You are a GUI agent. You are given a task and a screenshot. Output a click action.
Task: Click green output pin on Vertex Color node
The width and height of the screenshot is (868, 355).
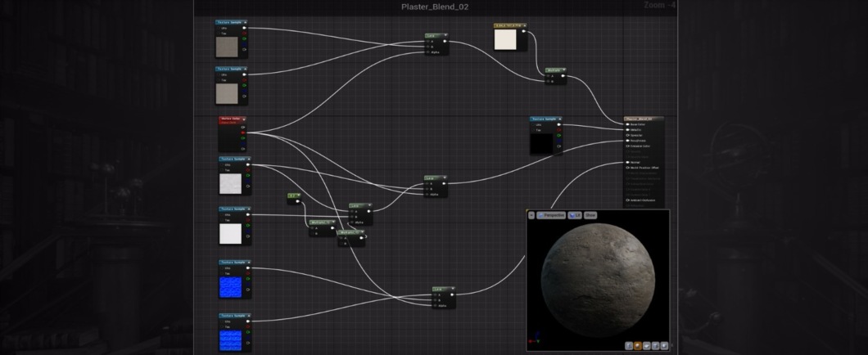tap(243, 138)
